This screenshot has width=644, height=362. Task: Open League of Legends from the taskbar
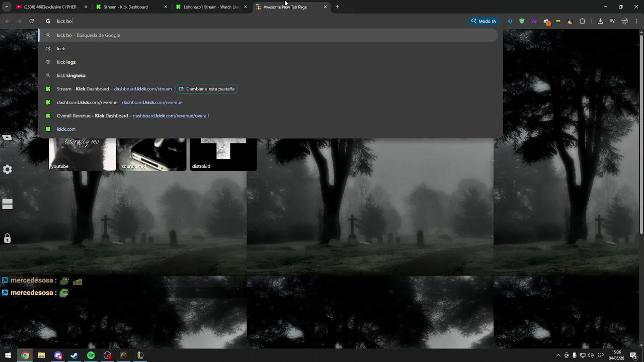140,355
